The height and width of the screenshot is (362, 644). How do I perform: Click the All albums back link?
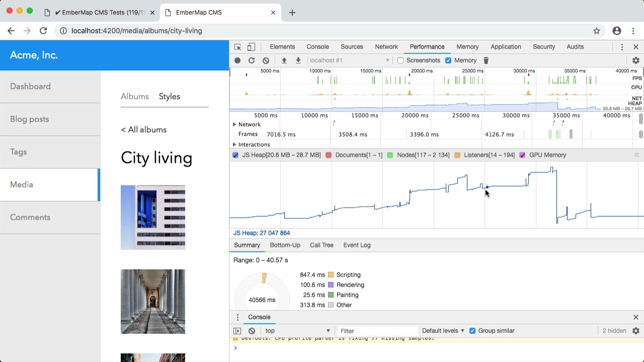click(143, 130)
